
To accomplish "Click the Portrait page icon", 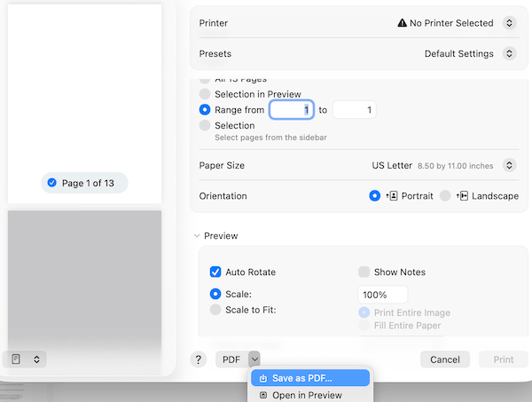I will tap(392, 196).
